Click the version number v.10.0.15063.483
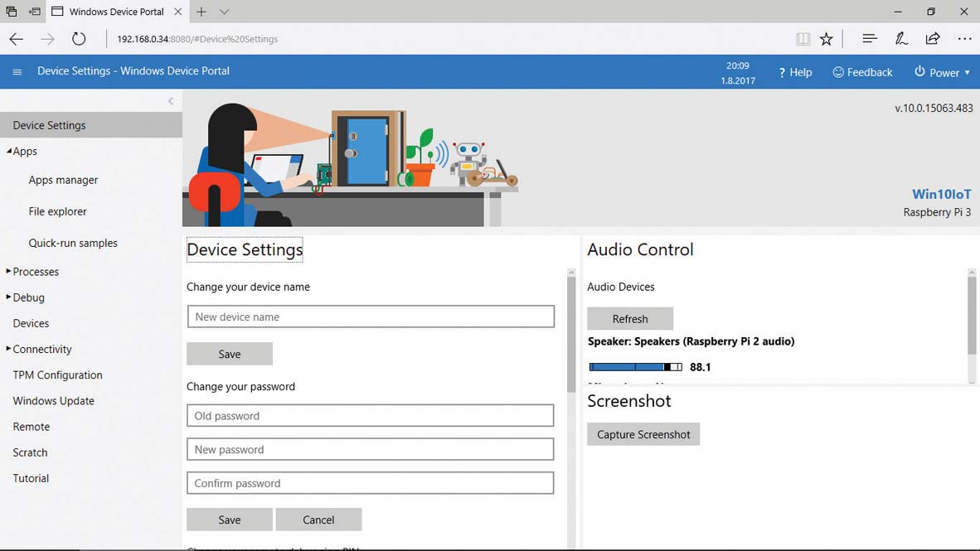This screenshot has height=551, width=980. (934, 108)
